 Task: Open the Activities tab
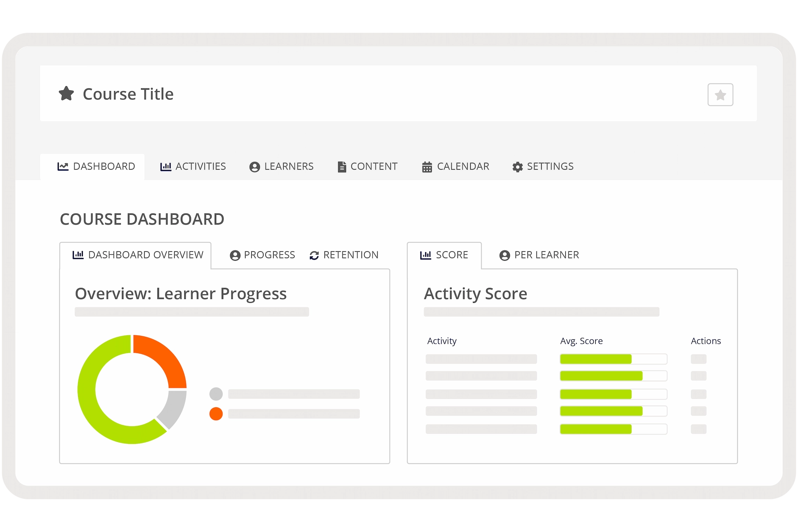193,166
